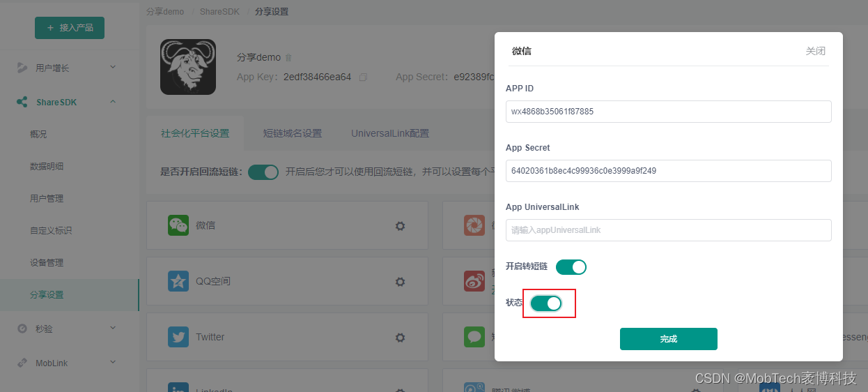Viewport: 868px width, 392px height.
Task: Click the App Secret input field
Action: pyautogui.click(x=669, y=171)
